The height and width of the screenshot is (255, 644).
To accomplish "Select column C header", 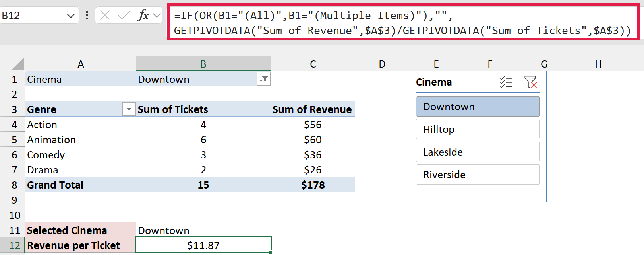I will click(313, 64).
